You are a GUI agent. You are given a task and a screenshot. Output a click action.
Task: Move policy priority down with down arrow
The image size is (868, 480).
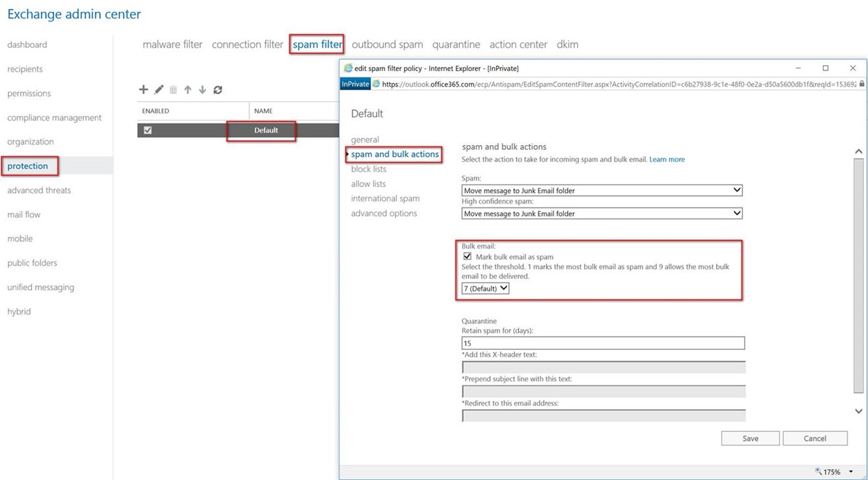(x=202, y=90)
